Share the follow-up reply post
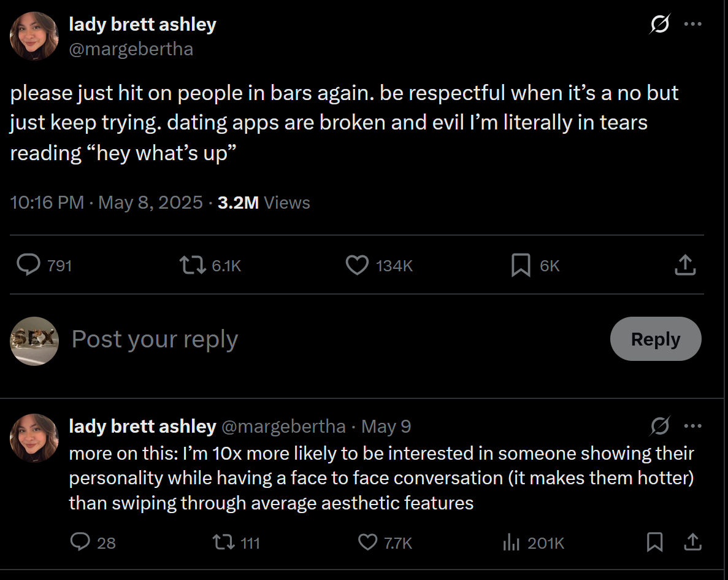 [692, 542]
